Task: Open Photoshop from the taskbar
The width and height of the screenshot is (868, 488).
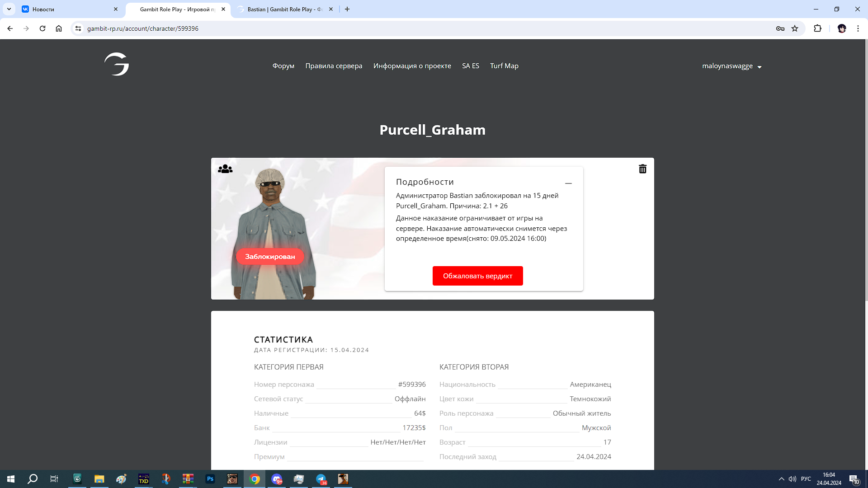Action: tap(210, 479)
